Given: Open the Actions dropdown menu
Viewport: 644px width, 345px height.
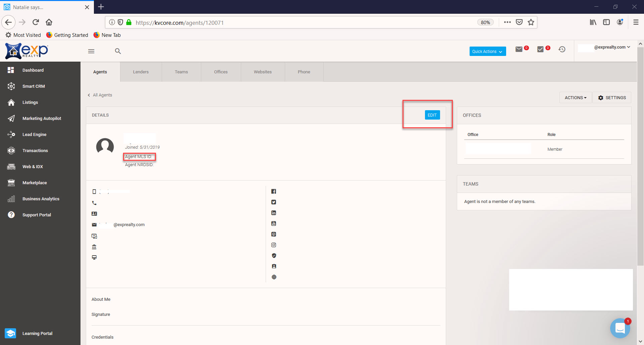Looking at the screenshot, I should pos(576,97).
